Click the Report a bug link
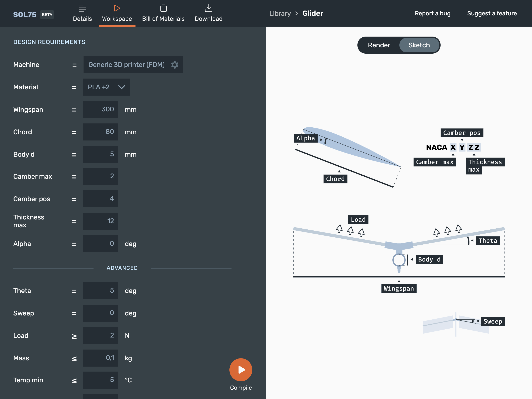532x399 pixels. pos(432,14)
